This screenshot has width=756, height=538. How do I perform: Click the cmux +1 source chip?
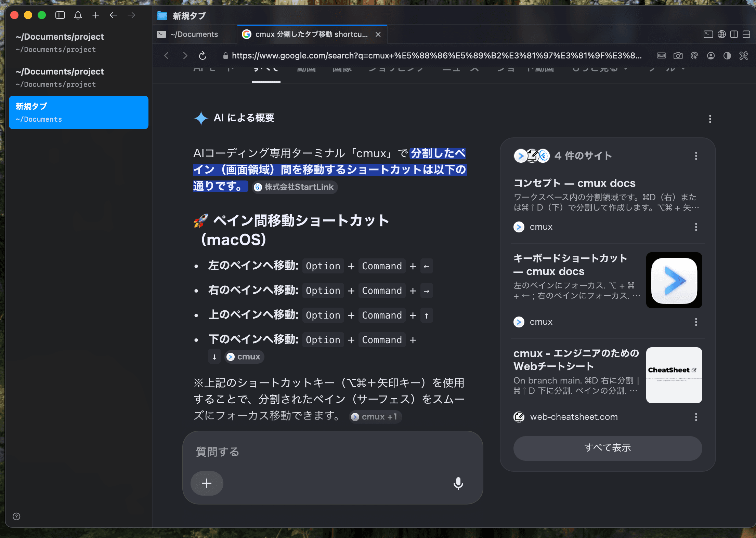[375, 417]
